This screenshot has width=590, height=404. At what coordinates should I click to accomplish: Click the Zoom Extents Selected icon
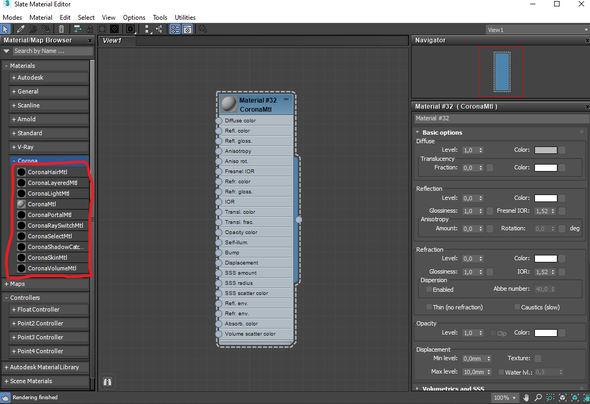[575, 398]
